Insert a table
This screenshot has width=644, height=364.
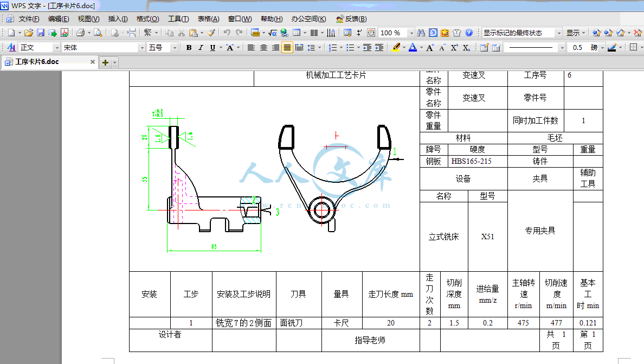[x=297, y=33]
